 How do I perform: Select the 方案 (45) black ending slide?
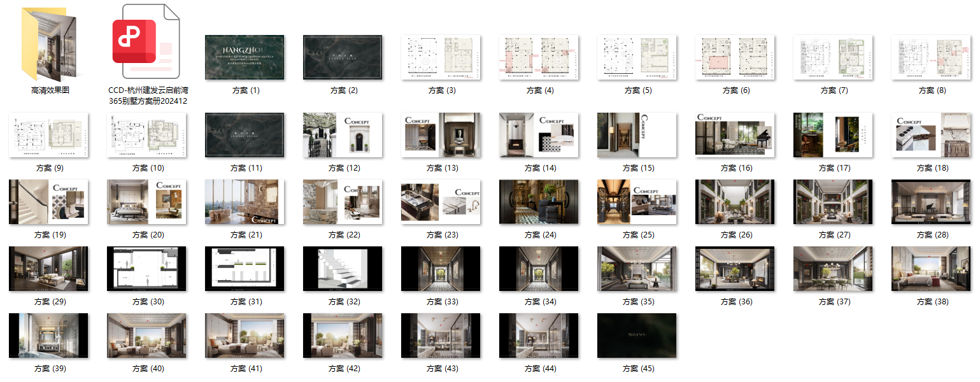637,336
